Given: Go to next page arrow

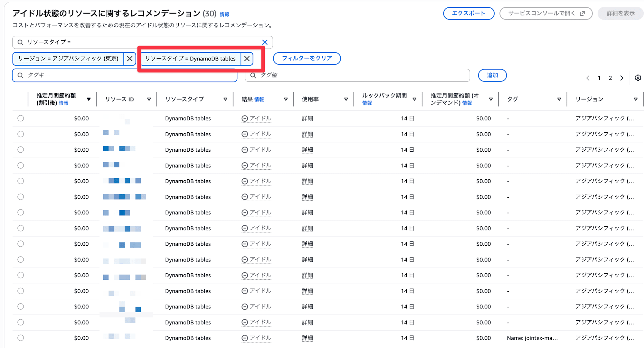Looking at the screenshot, I should coord(622,78).
